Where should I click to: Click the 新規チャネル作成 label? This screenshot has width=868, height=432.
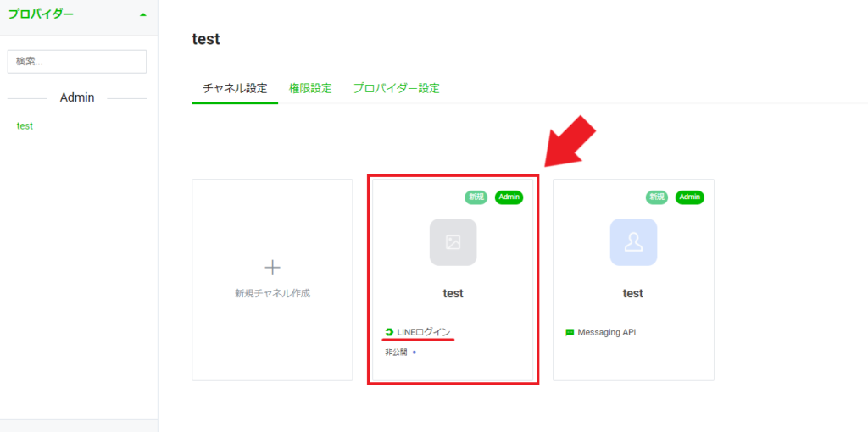coord(272,294)
